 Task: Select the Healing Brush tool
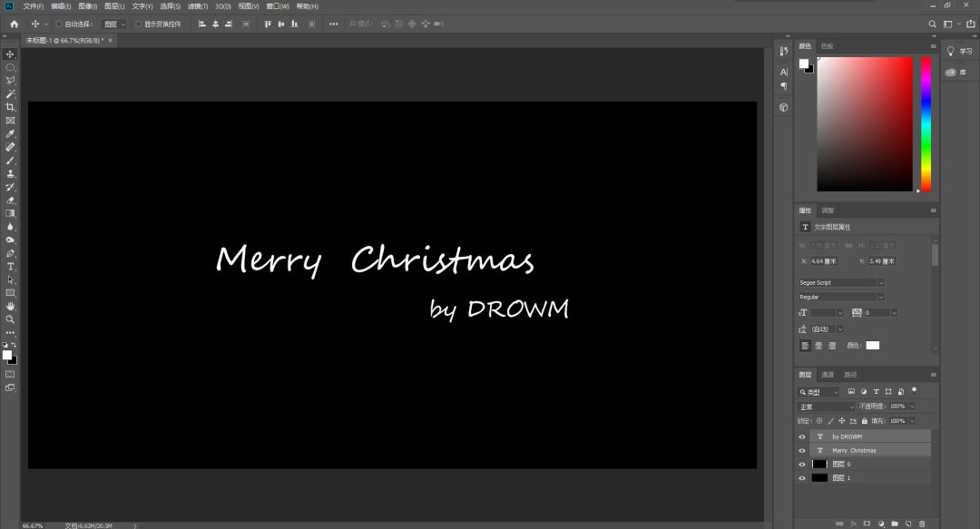pos(10,147)
